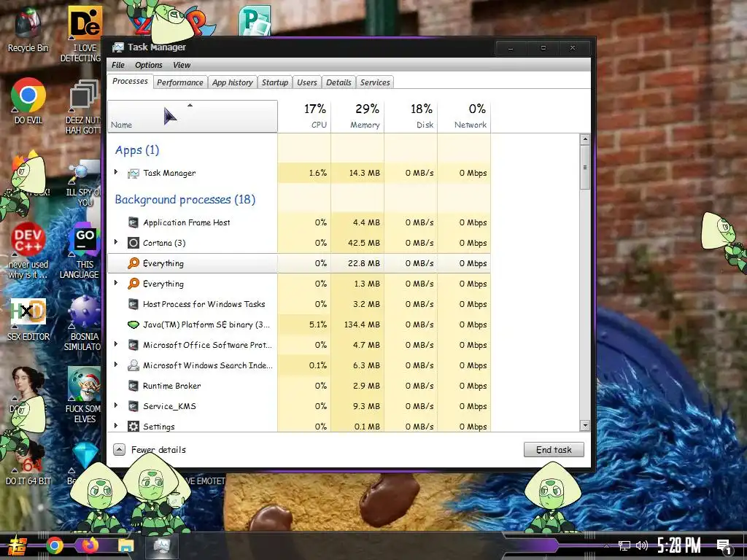
Task: Open the HxD 'SEX EDITOR' desktop icon
Action: 28,319
